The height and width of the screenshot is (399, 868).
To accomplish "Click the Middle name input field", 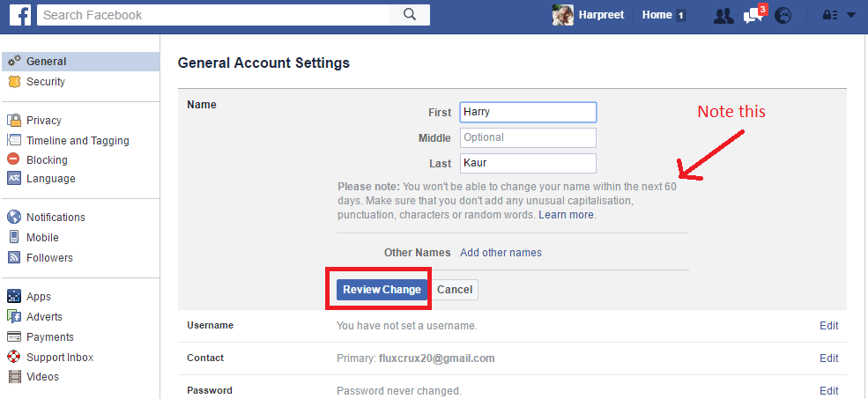I will pos(527,137).
